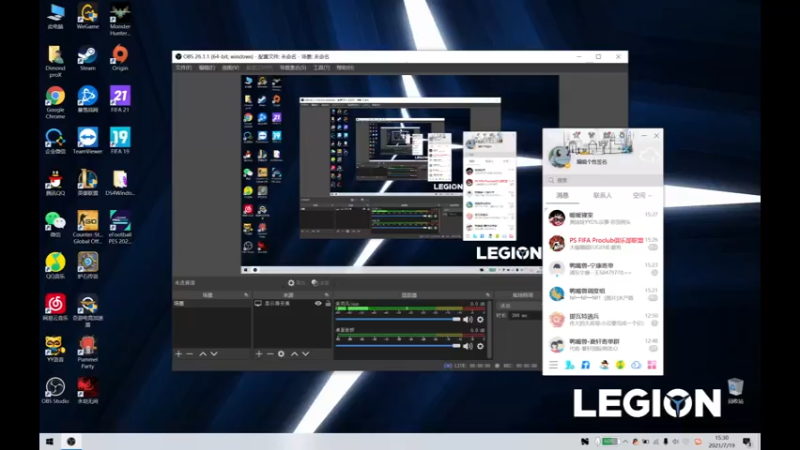This screenshot has height=450, width=800.
Task: Open the third OBS menu bar item (View)
Action: tap(230, 68)
